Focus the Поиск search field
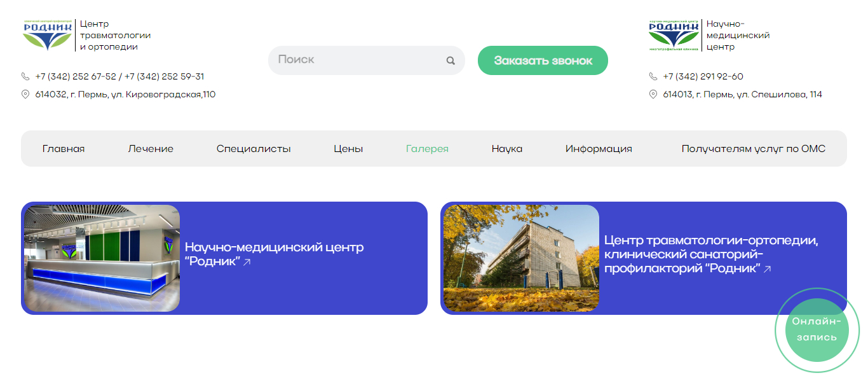Screen dimensions: 868x381 356,60
